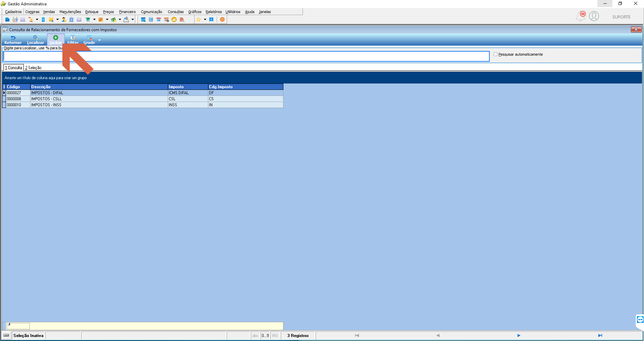Image resolution: width=644 pixels, height=341 pixels.
Task: Click the Digite para Localizar search field
Action: (246, 56)
